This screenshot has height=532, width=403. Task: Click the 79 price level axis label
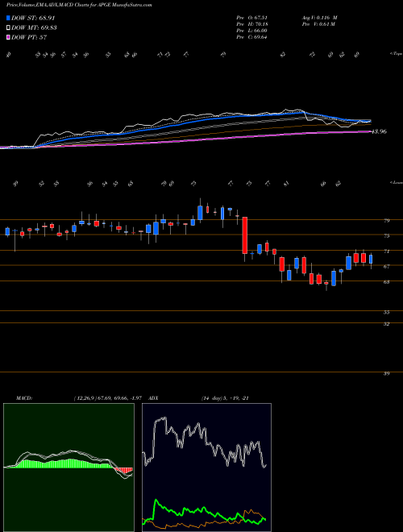[386, 221]
